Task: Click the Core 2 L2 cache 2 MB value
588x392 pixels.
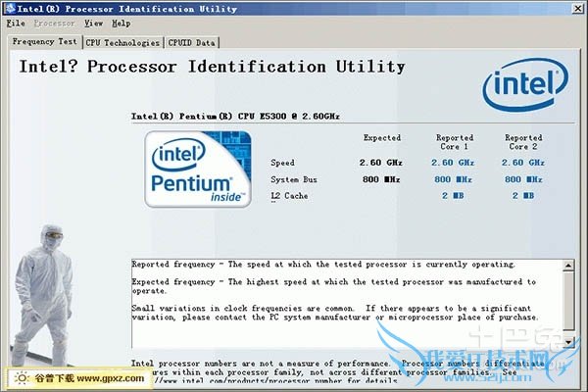Action: pos(523,196)
